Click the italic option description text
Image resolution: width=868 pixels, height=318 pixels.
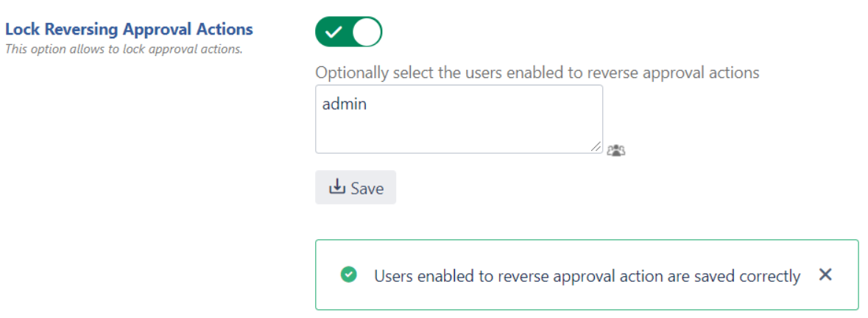tap(124, 49)
